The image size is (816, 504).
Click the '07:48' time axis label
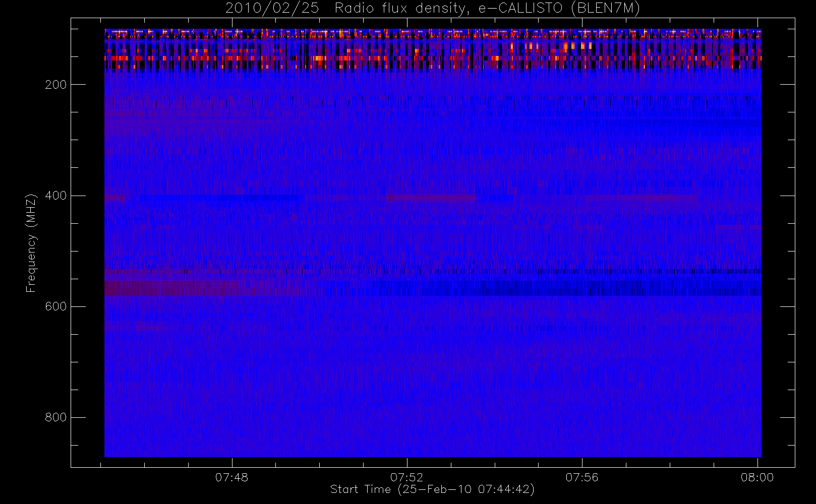(232, 477)
